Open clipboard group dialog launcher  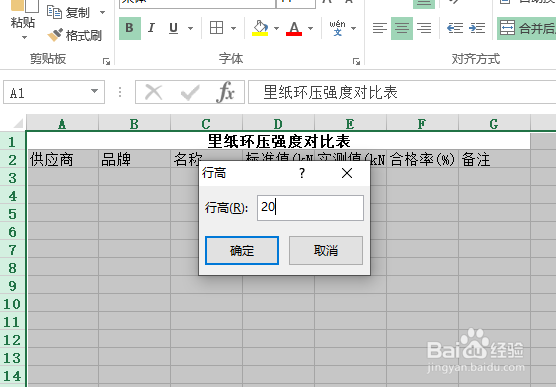point(106,62)
